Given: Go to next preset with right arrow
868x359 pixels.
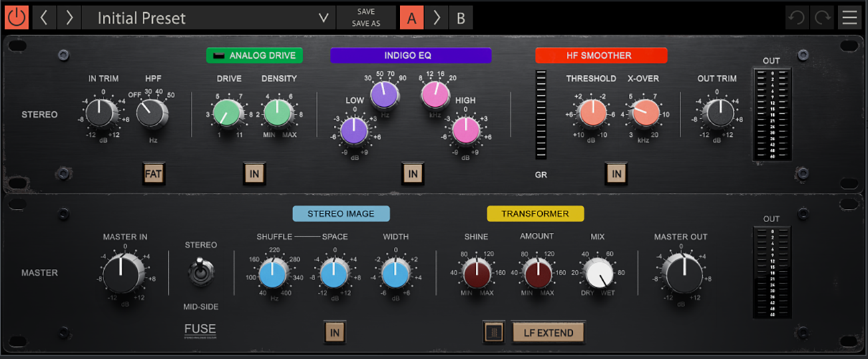Looking at the screenshot, I should coord(69,17).
